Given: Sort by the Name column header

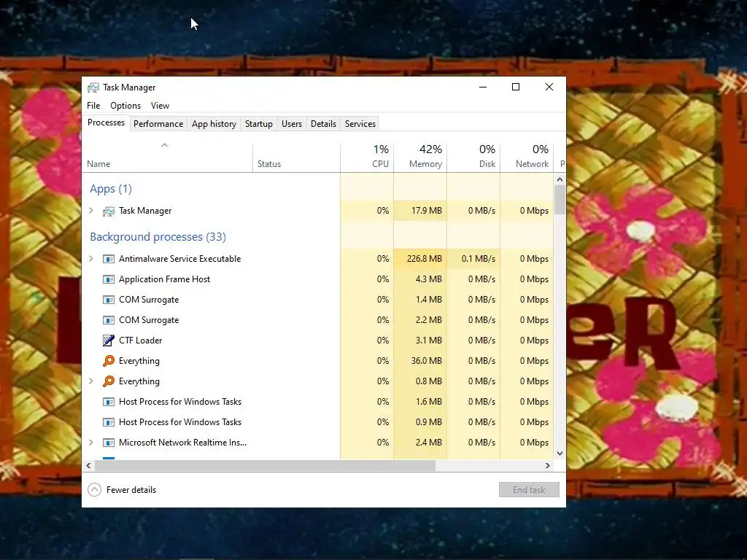Looking at the screenshot, I should coord(167,157).
